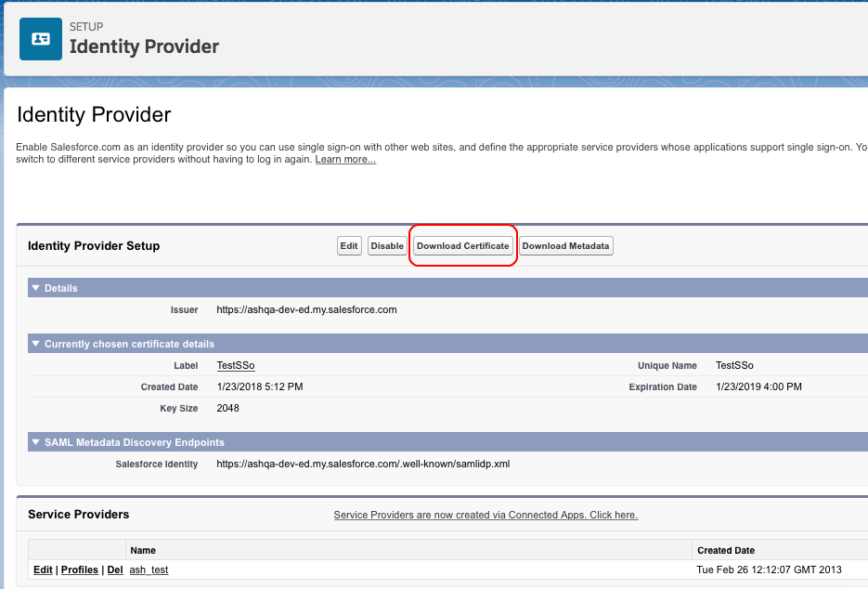Click the Identity Provider Setup heading

coord(94,246)
